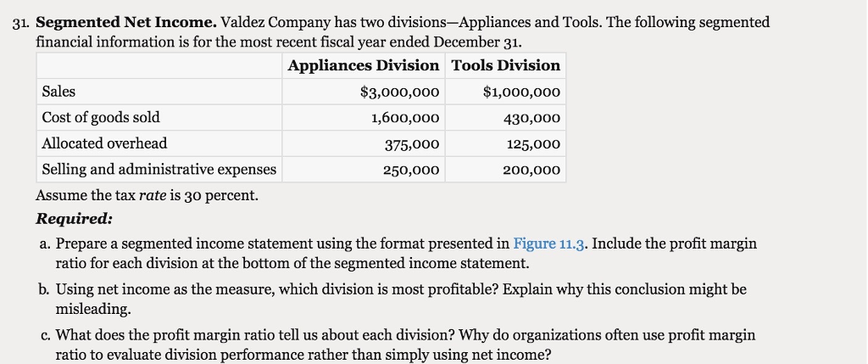Click the "Sales" row label
The width and height of the screenshot is (868, 364).
coord(58,92)
